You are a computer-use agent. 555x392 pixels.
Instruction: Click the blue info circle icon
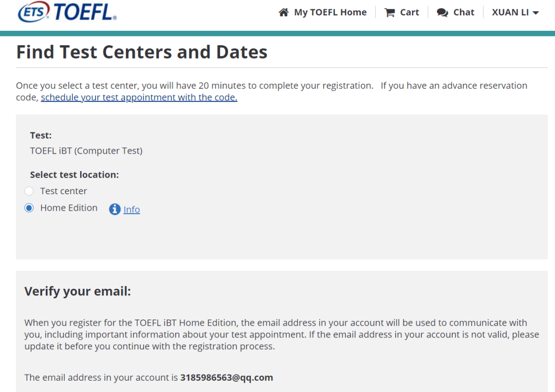115,209
